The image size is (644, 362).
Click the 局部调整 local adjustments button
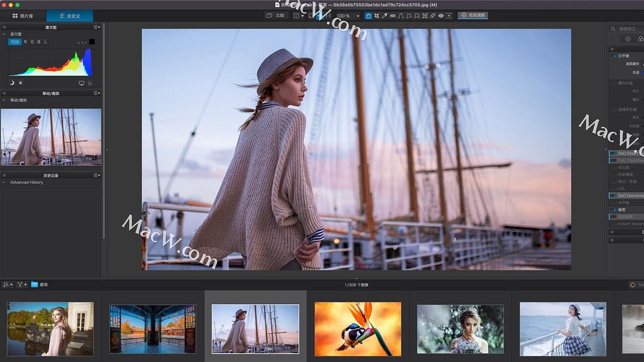click(x=473, y=16)
